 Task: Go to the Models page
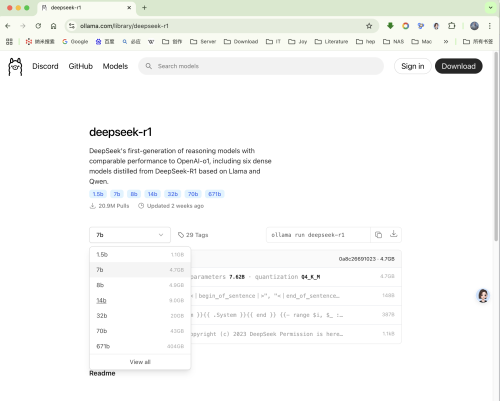pyautogui.click(x=115, y=66)
